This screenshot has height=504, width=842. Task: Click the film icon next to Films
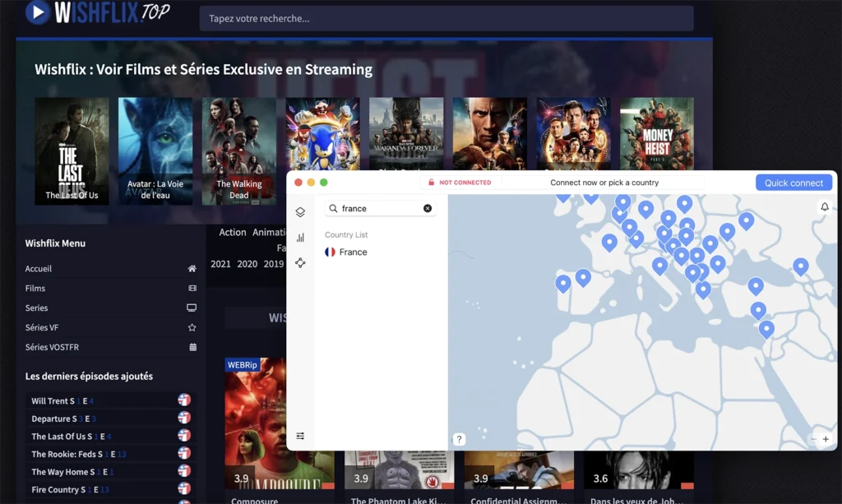(192, 289)
